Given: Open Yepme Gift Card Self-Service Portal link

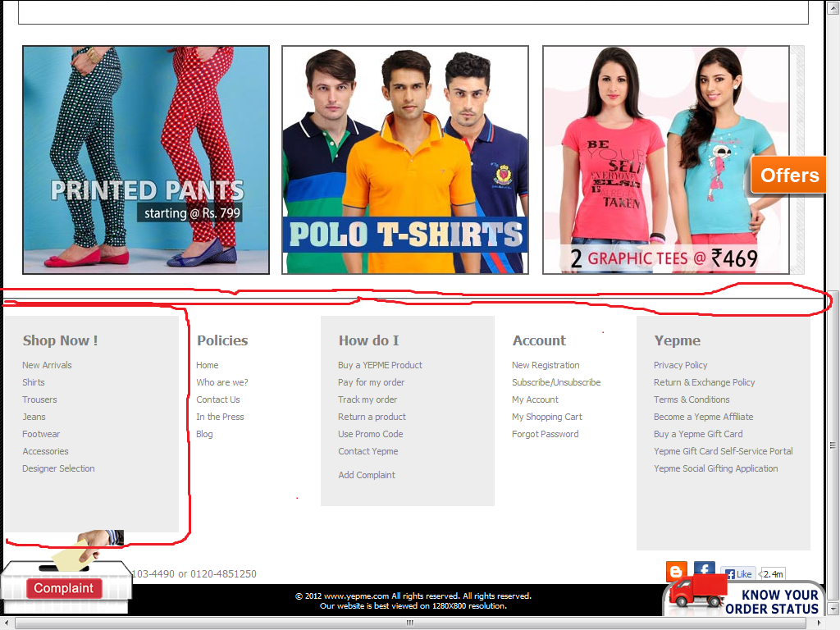Looking at the screenshot, I should [x=724, y=451].
